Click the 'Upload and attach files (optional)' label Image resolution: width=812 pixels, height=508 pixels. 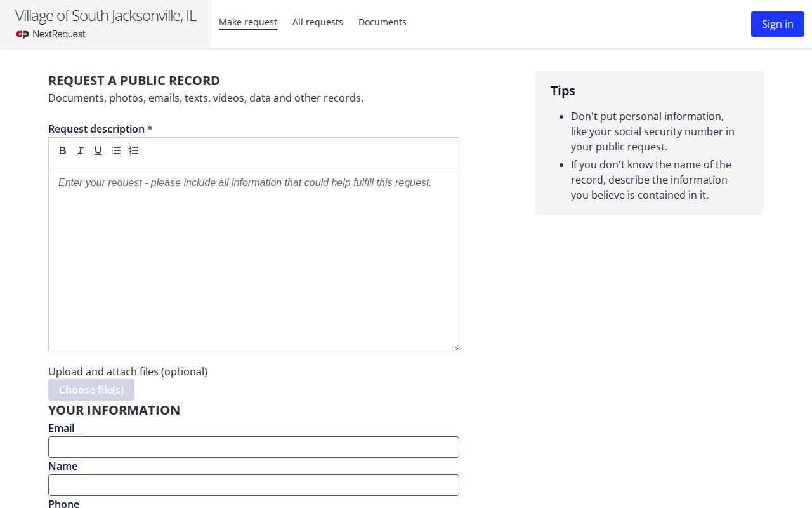pyautogui.click(x=128, y=371)
